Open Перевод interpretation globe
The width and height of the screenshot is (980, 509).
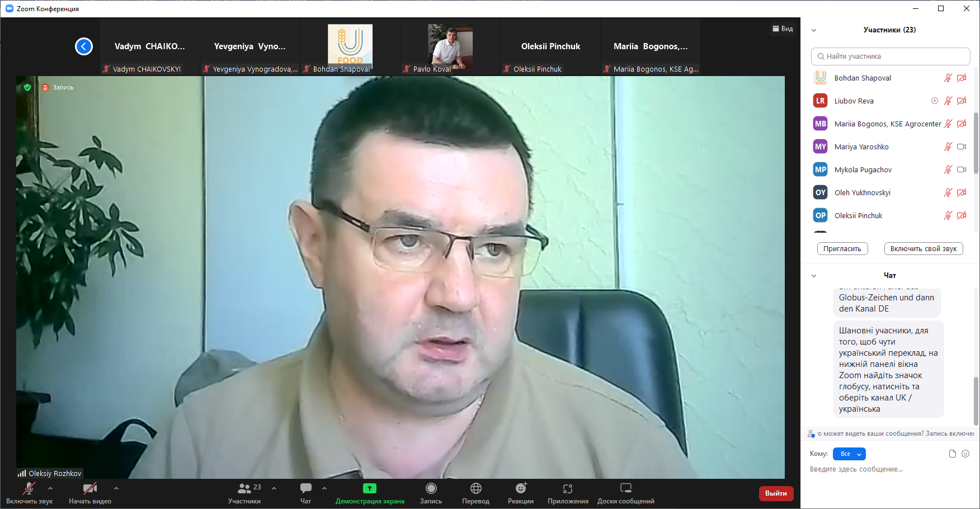click(476, 493)
